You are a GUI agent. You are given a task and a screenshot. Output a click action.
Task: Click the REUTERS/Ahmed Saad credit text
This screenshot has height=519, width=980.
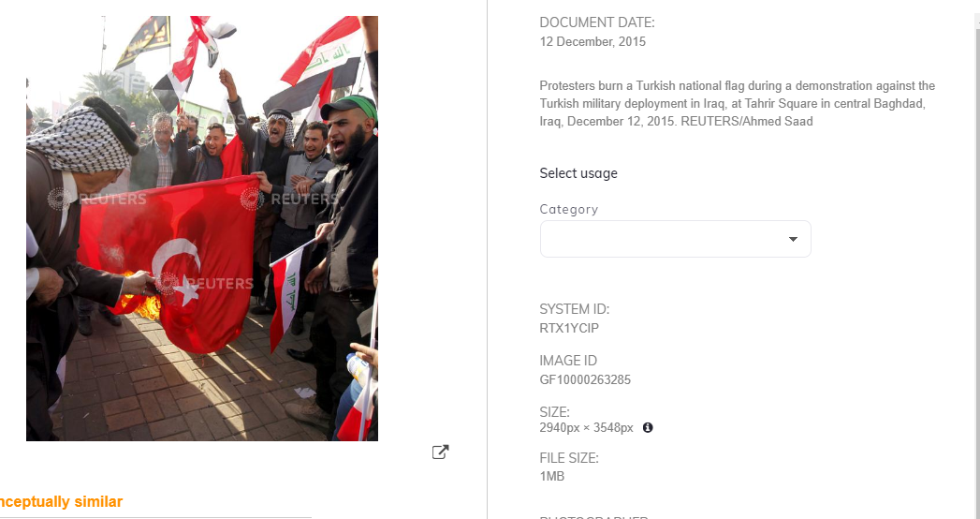point(747,121)
